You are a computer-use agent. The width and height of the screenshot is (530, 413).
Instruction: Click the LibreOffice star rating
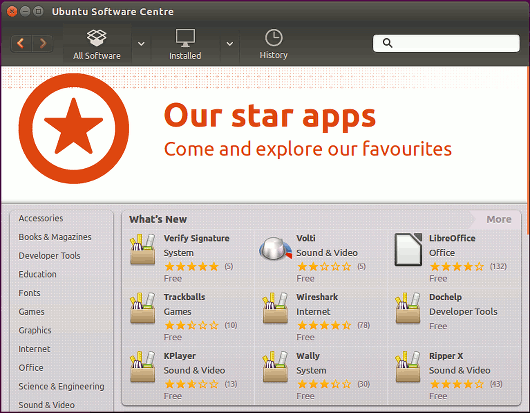tap(457, 267)
